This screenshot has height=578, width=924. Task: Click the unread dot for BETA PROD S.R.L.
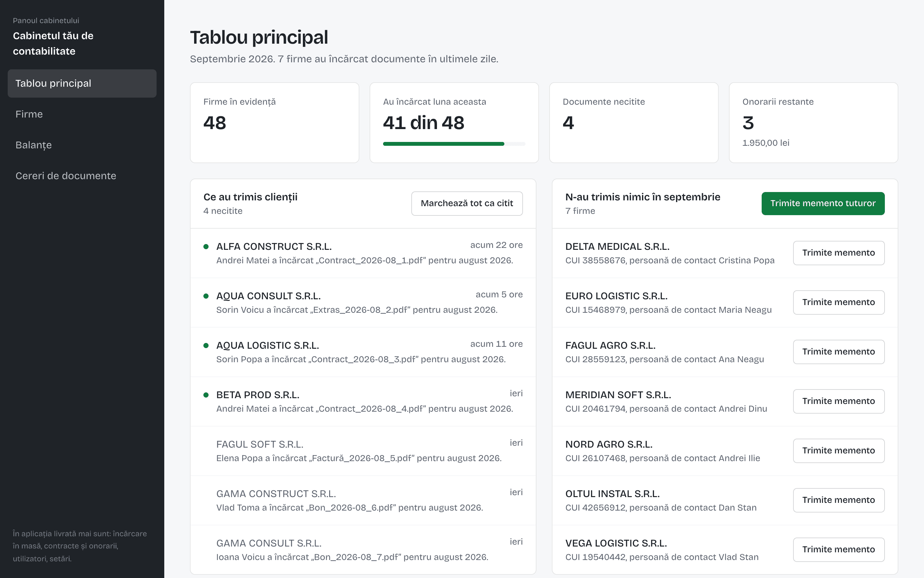pos(206,395)
